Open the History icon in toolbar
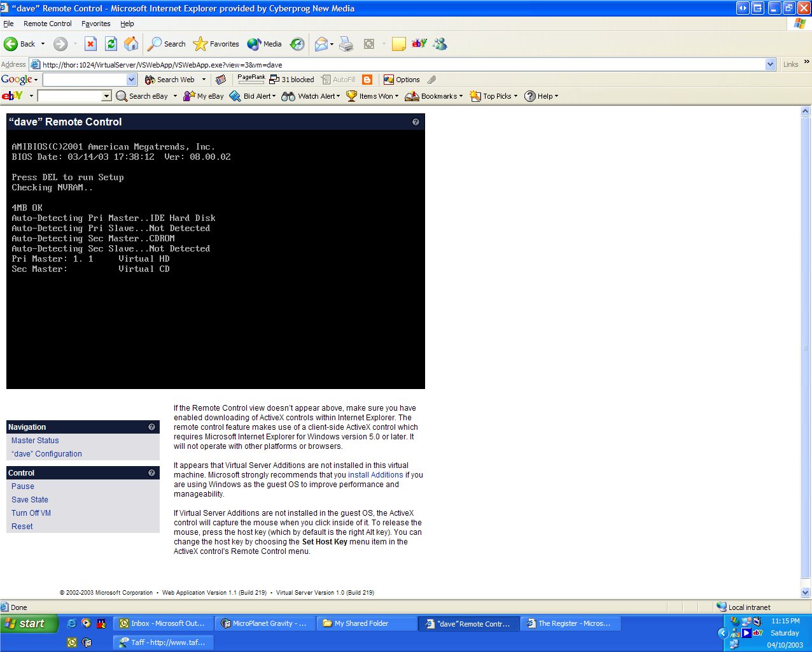 [x=297, y=44]
